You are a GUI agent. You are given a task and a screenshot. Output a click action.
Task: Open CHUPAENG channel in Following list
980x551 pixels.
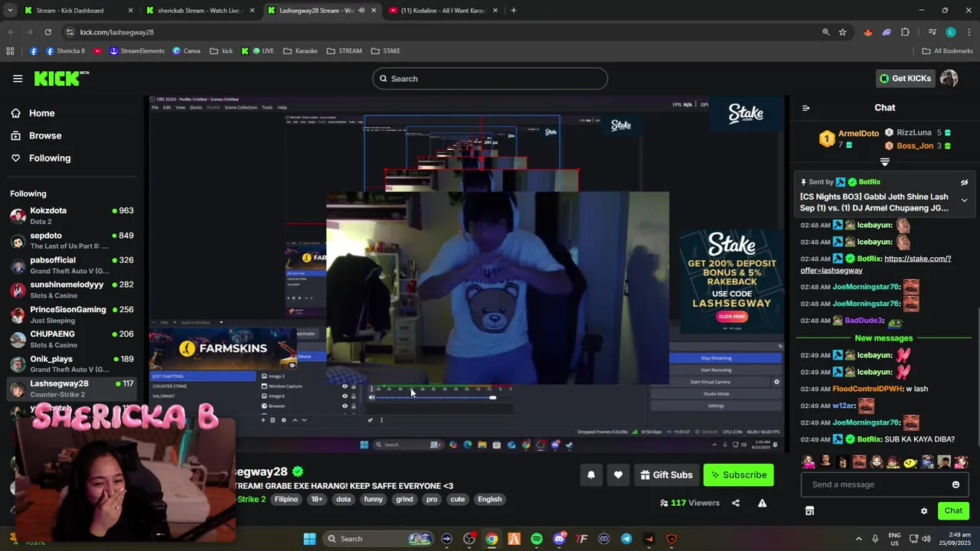(72, 339)
